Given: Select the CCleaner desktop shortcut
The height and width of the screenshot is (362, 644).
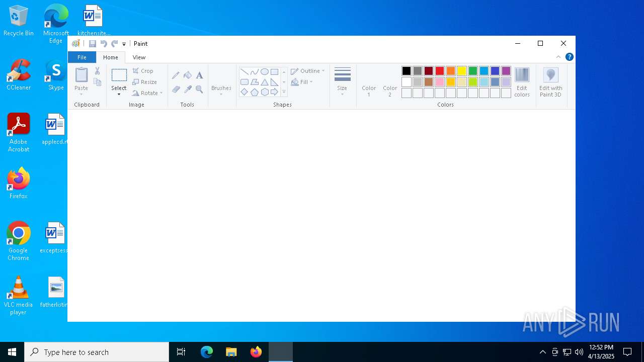Looking at the screenshot, I should point(19,75).
